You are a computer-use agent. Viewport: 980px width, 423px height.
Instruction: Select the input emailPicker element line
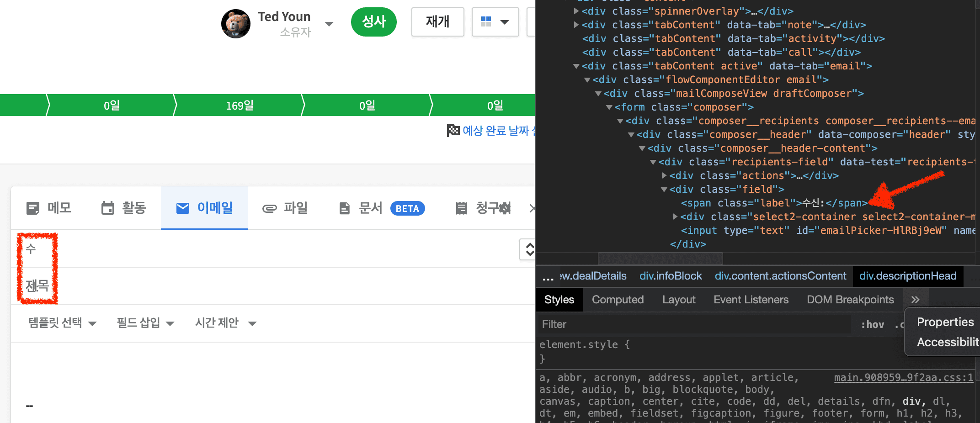828,230
